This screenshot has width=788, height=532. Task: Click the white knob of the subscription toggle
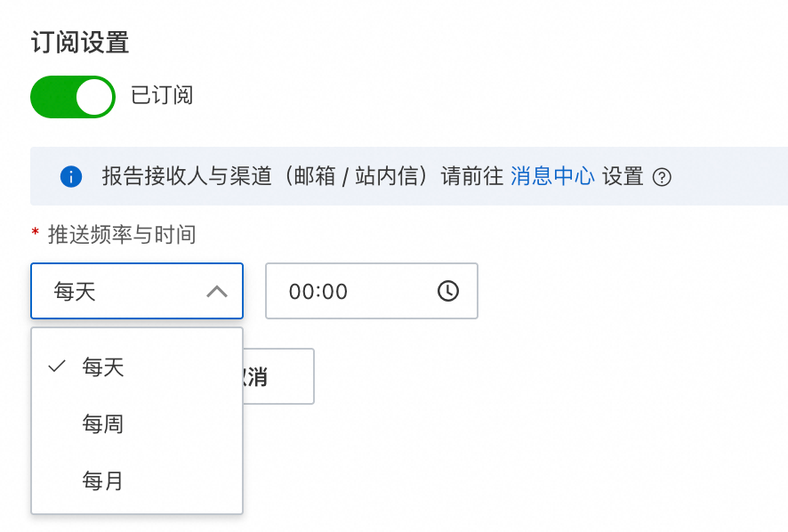coord(94,96)
